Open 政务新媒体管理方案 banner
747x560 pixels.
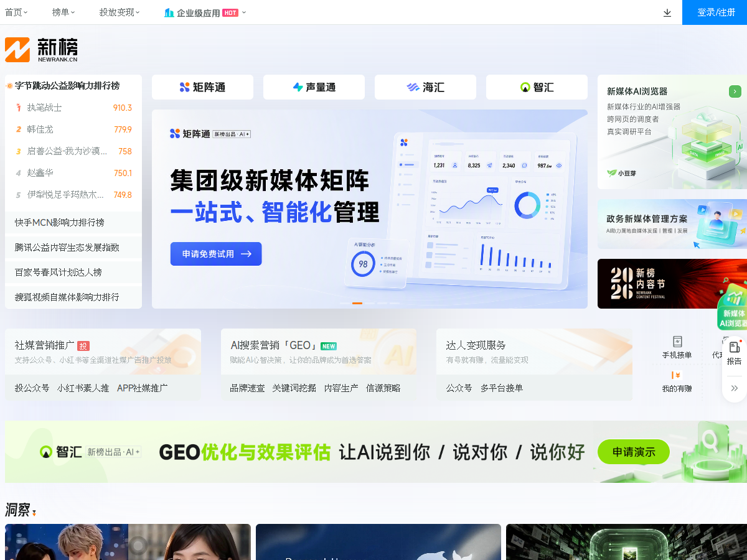672,224
